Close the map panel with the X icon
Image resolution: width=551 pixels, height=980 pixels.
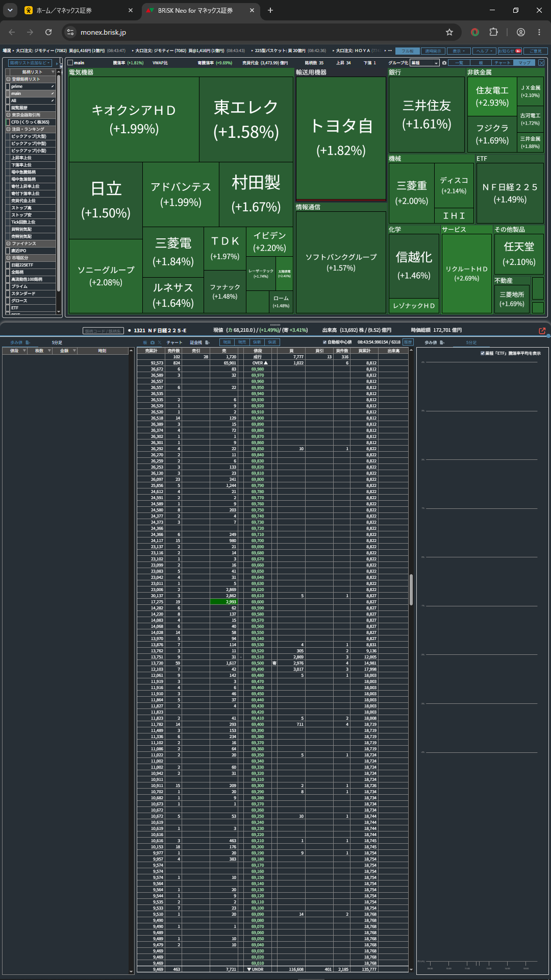pyautogui.click(x=541, y=63)
